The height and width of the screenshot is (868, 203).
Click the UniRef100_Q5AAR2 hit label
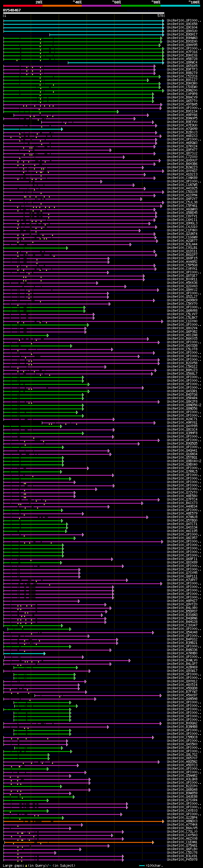tap(182, 776)
